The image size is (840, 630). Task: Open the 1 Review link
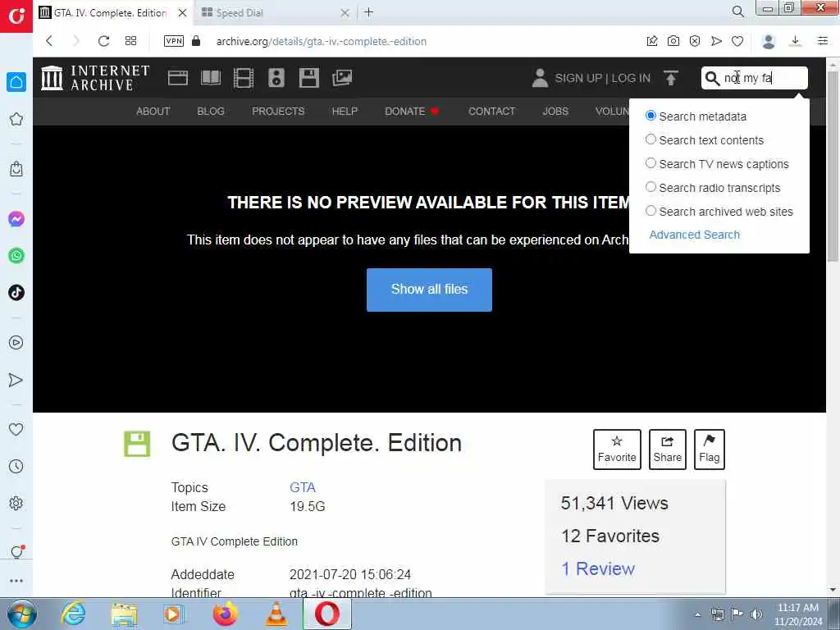pyautogui.click(x=598, y=568)
